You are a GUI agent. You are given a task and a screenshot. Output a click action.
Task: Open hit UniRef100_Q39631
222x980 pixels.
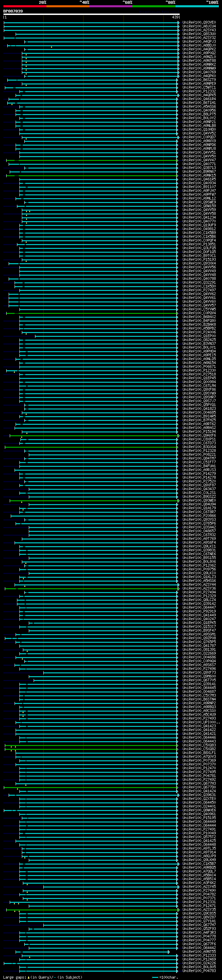pos(199,795)
